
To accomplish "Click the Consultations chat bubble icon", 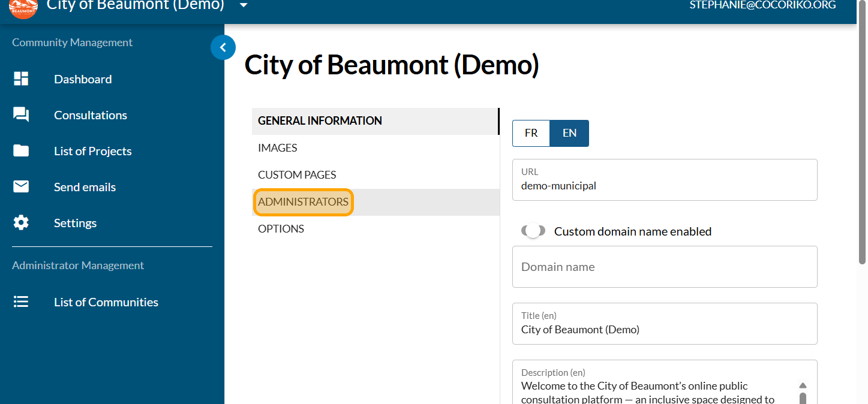I will point(21,115).
